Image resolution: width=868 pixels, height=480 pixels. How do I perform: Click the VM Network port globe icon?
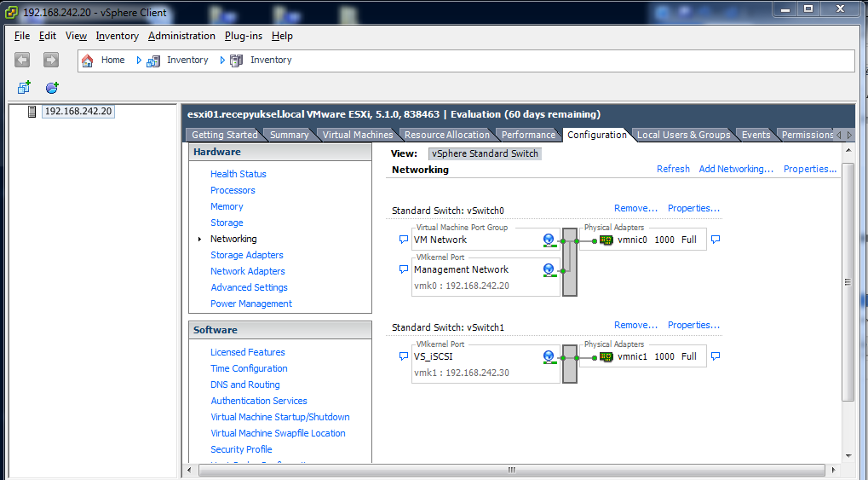(549, 240)
